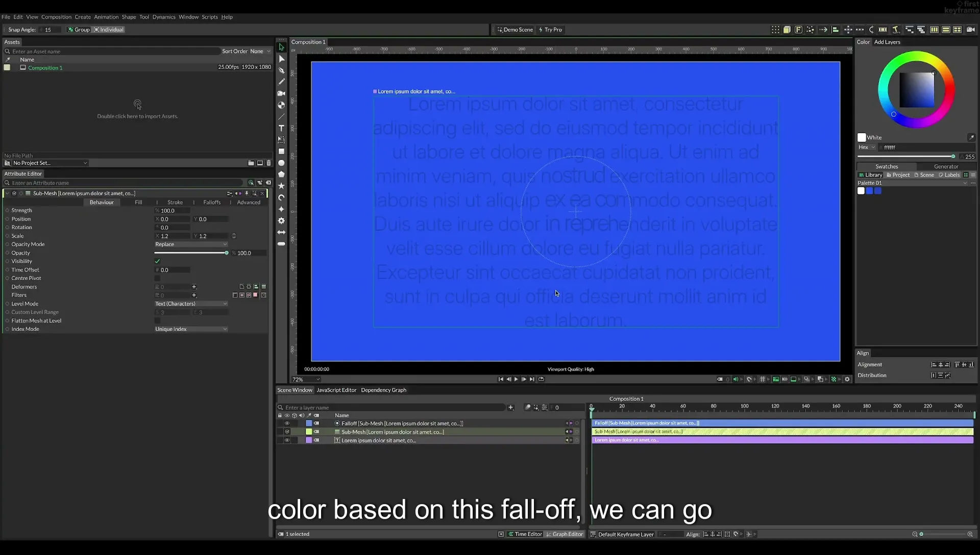The image size is (980, 555).
Task: Select the Camera tool
Action: click(281, 93)
